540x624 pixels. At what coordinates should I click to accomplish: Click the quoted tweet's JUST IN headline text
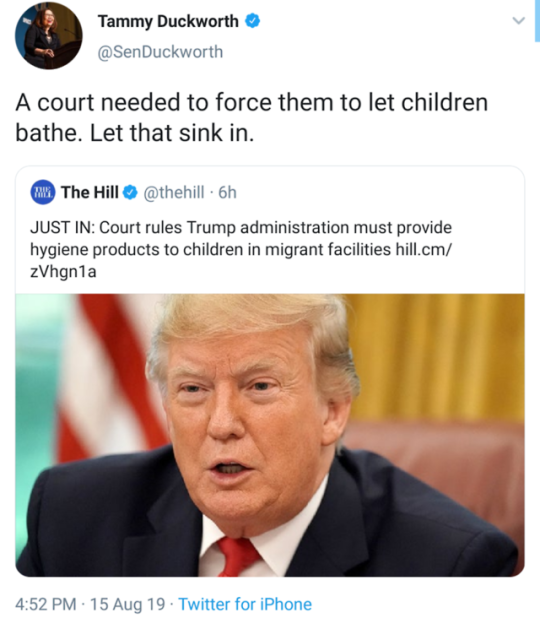click(x=241, y=249)
